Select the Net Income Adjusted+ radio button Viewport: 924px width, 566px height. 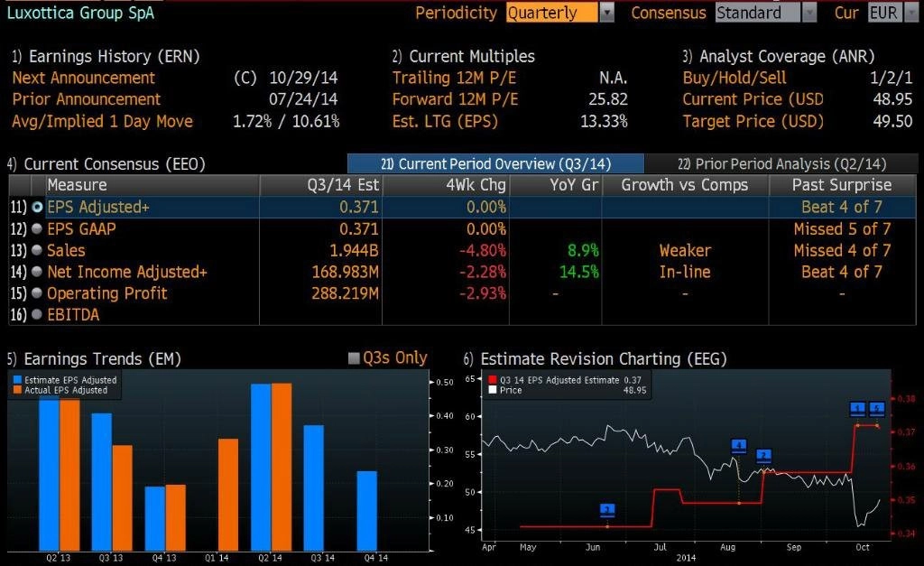coord(37,272)
